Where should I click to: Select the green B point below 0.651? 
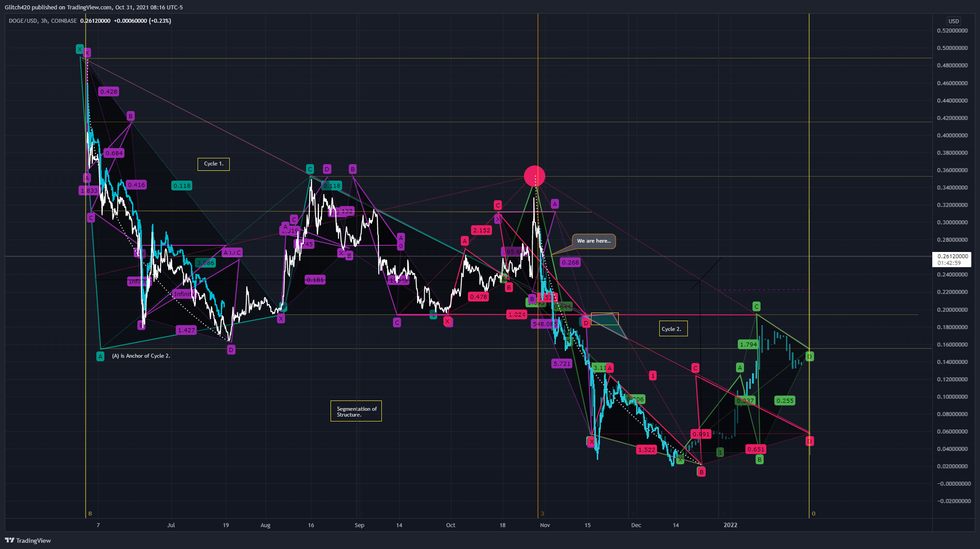pyautogui.click(x=760, y=459)
